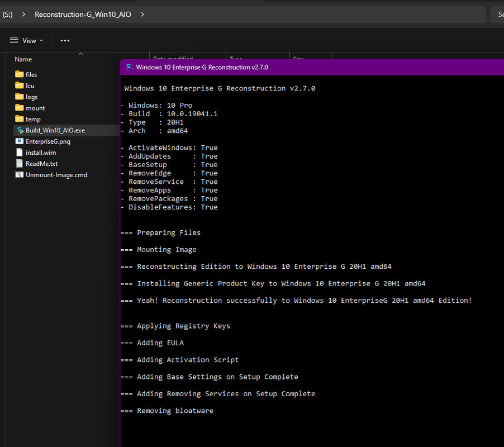Click the Build_Win10_AIO.exe application icon
The width and height of the screenshot is (504, 447).
tap(20, 130)
